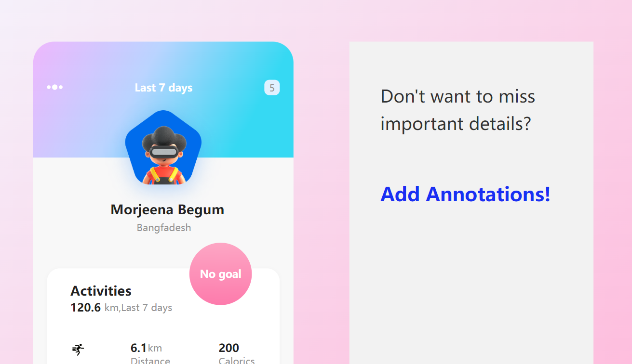Click the gradient header banner area
This screenshot has width=632, height=364.
pos(163,100)
